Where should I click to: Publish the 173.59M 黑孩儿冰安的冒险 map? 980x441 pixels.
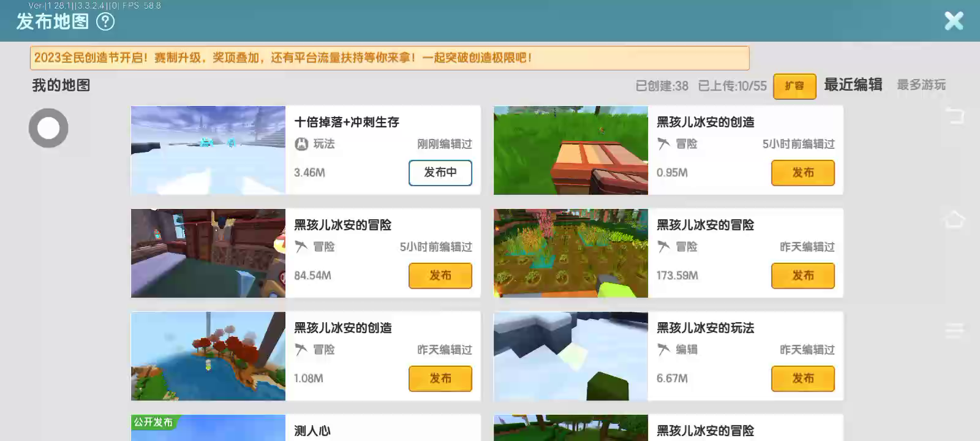[x=802, y=276]
